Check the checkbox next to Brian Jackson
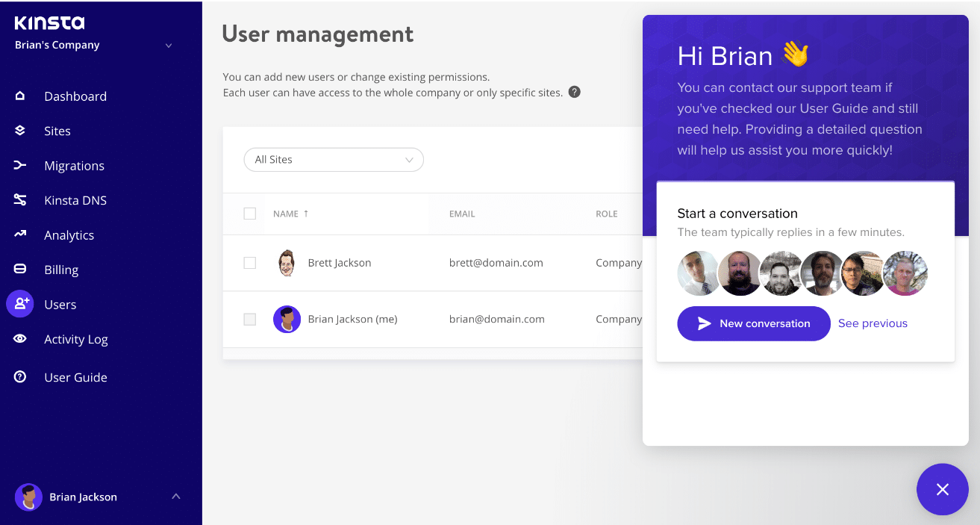This screenshot has height=525, width=980. pyautogui.click(x=250, y=319)
